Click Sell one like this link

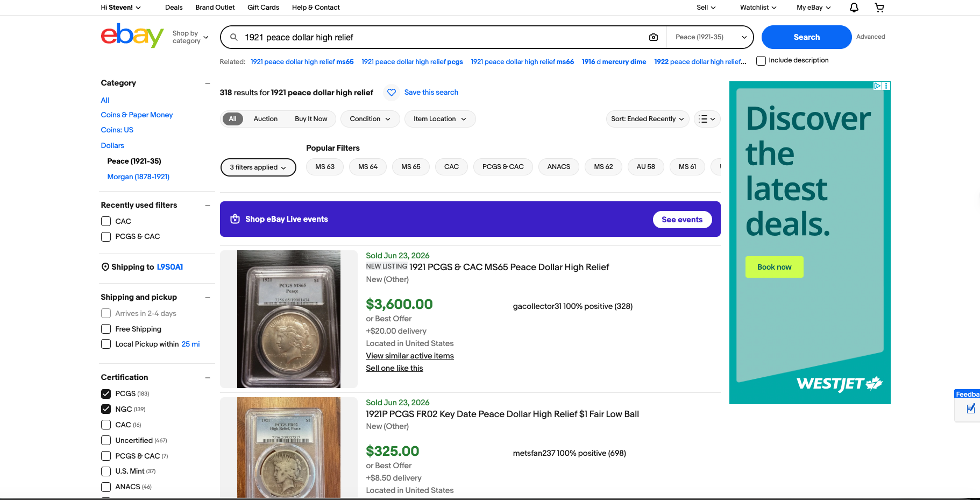(394, 368)
